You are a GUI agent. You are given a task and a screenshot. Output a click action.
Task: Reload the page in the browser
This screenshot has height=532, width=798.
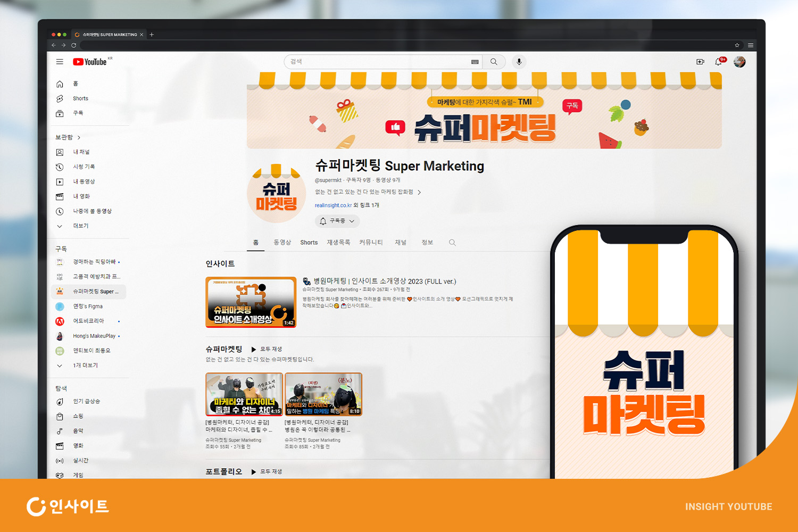point(73,45)
